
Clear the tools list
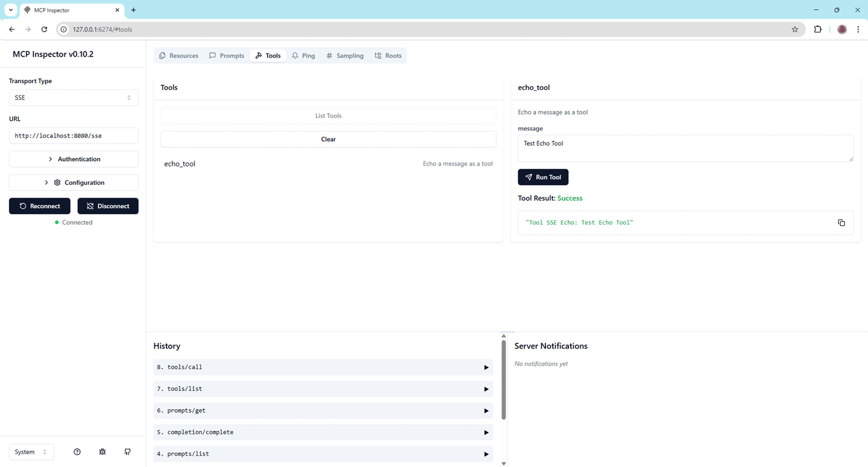tap(328, 139)
